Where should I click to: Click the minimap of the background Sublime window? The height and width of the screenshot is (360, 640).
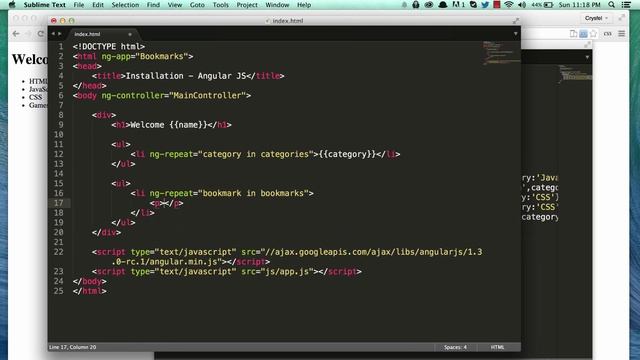(x=576, y=73)
